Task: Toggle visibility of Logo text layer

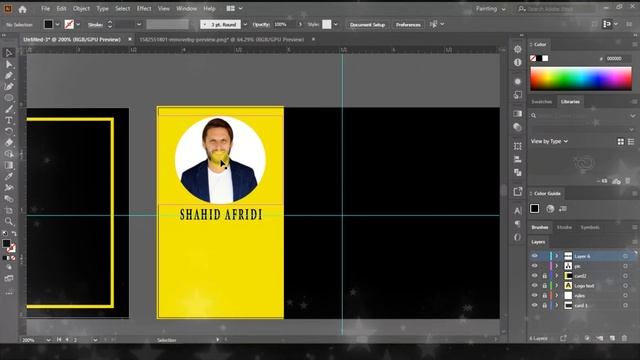Action: click(535, 285)
